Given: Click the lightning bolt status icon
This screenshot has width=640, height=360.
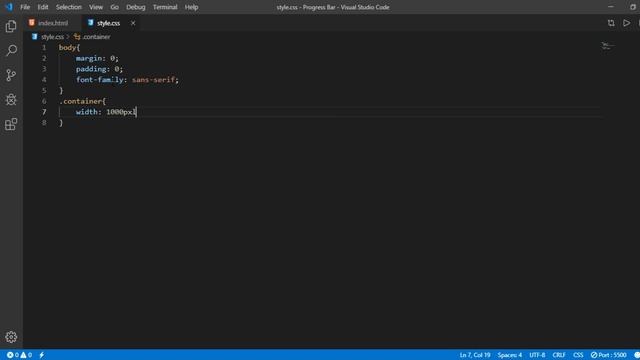Looking at the screenshot, I should click(42, 355).
